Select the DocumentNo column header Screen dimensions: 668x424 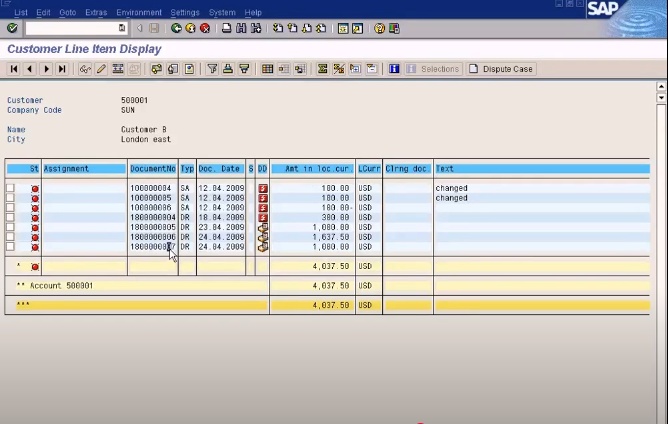point(153,169)
